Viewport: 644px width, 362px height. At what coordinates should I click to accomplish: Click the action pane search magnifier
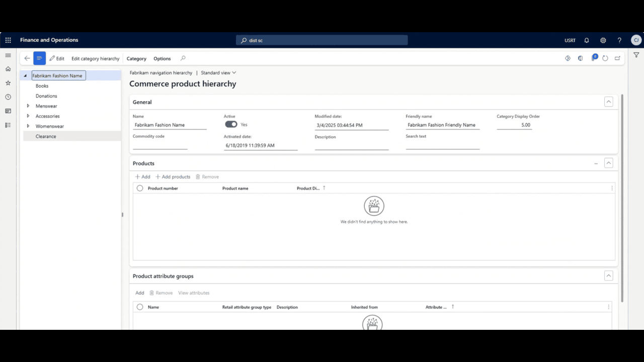tap(183, 58)
